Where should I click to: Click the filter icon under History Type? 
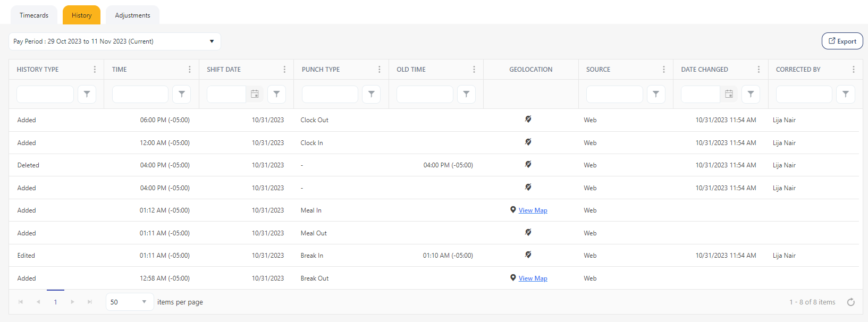pyautogui.click(x=87, y=94)
